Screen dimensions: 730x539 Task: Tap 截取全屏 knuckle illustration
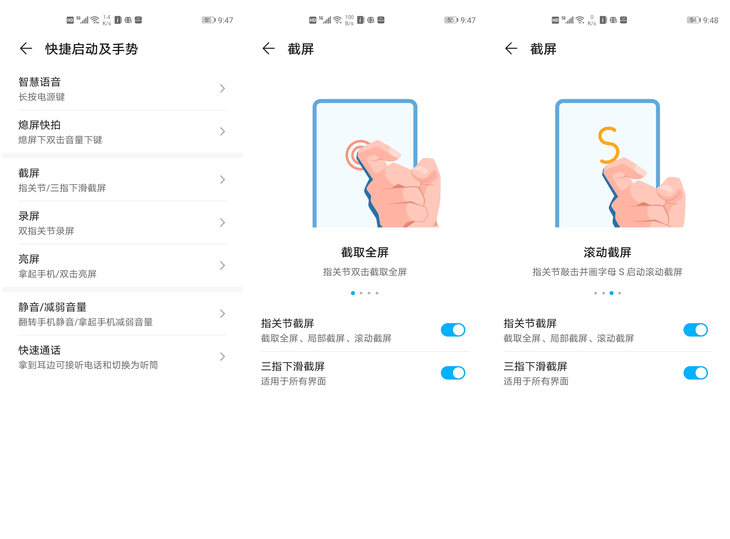click(376, 163)
